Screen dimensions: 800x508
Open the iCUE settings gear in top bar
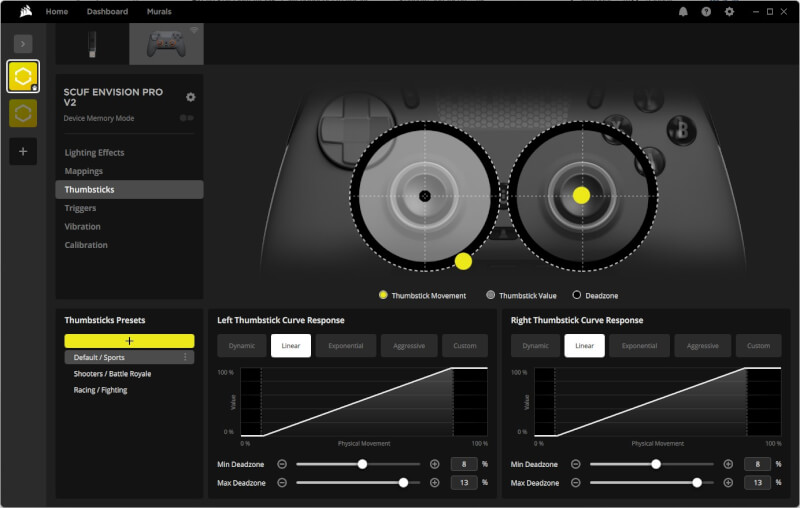click(730, 12)
